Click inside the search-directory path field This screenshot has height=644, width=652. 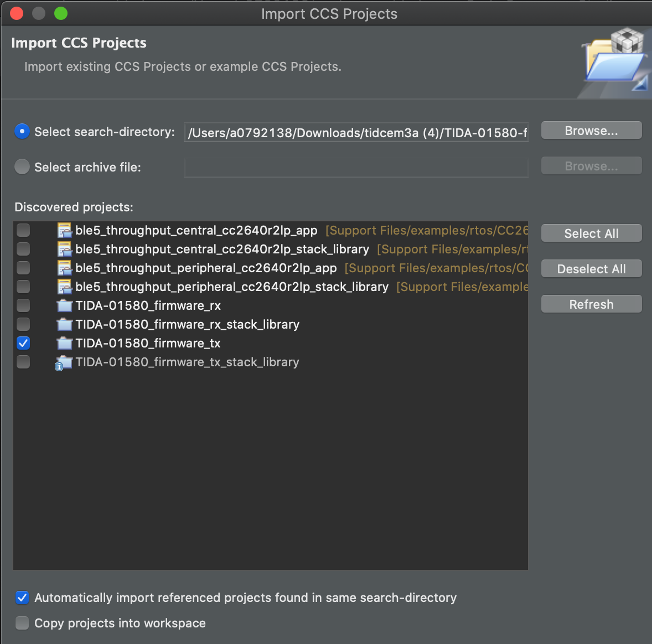(356, 132)
